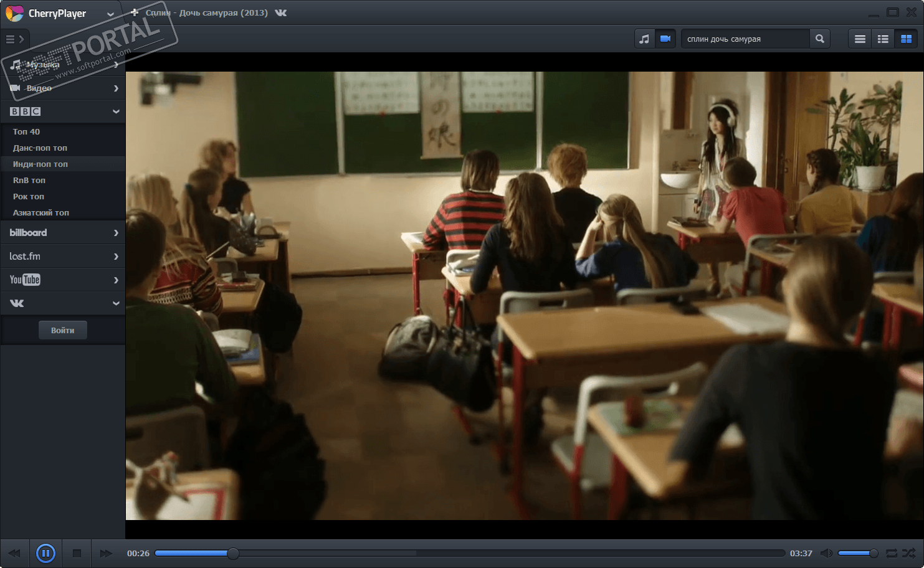Click the VK icon in the title bar
This screenshot has height=568, width=924.
click(281, 12)
